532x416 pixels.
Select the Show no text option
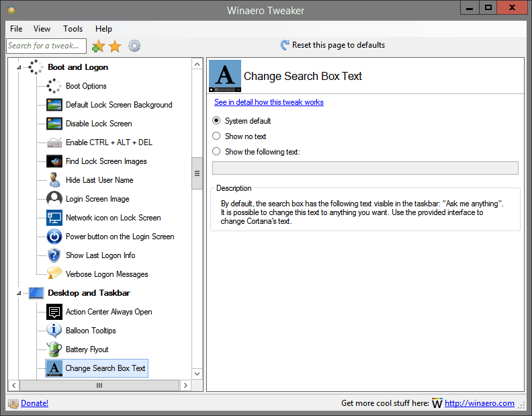coord(216,136)
